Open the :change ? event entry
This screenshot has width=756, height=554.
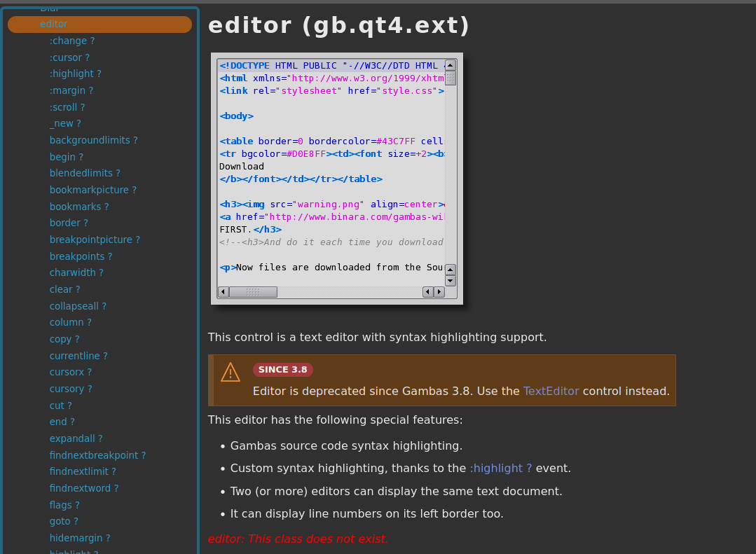71,41
